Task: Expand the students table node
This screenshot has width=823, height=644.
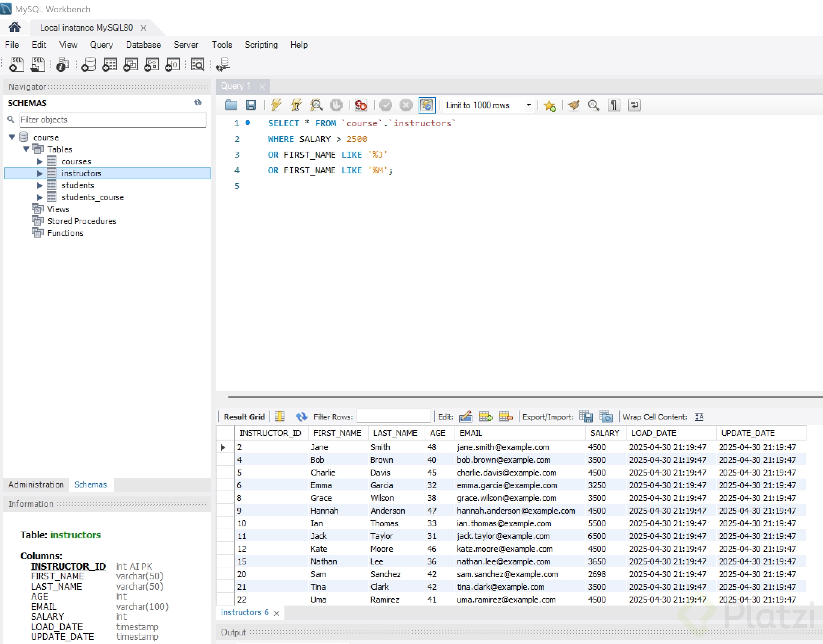Action: point(40,185)
